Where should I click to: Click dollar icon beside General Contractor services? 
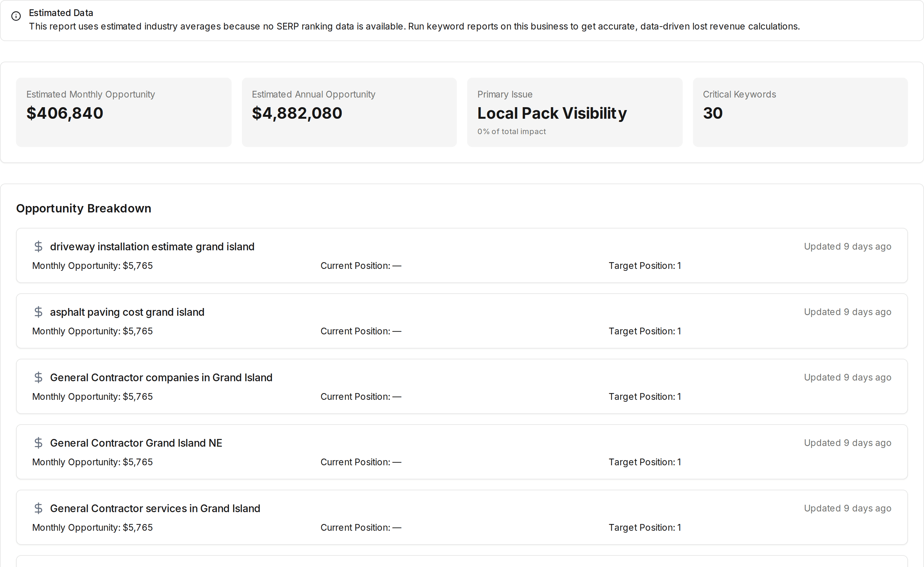[x=38, y=508]
